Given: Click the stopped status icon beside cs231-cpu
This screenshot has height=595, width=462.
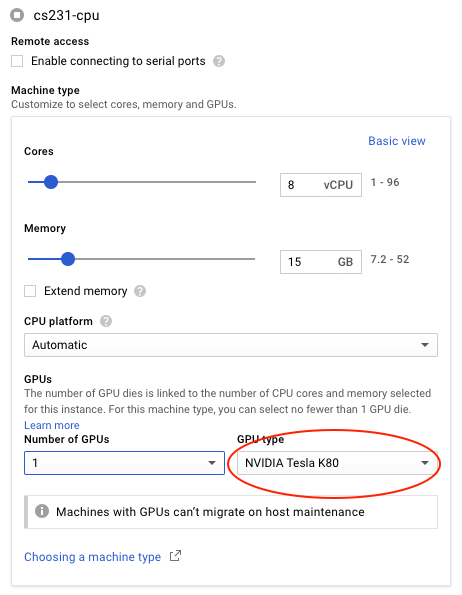Looking at the screenshot, I should pyautogui.click(x=17, y=15).
